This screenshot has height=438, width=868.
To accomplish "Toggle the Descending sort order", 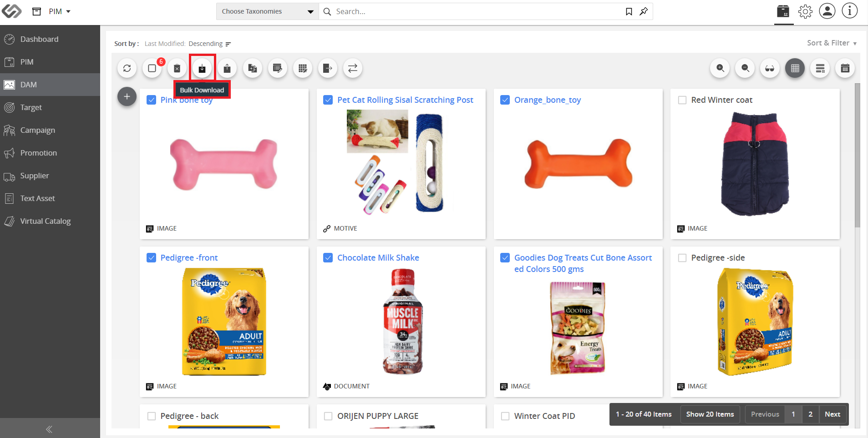I will pos(210,44).
